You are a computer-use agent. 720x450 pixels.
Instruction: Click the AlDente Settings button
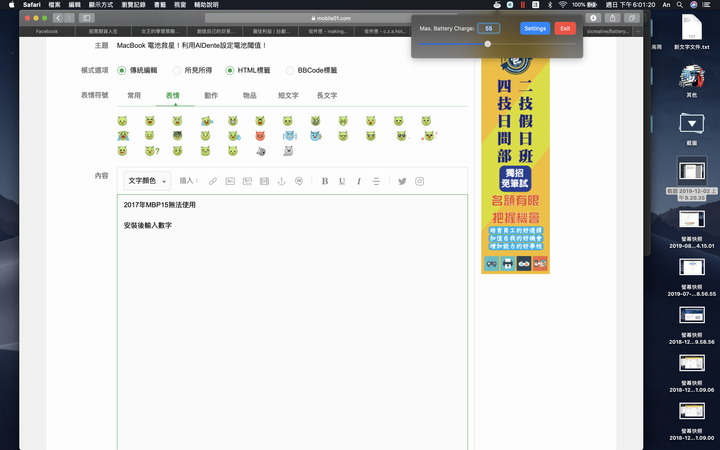click(535, 28)
